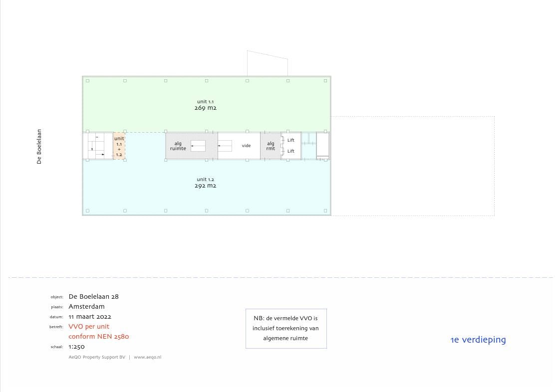Open the www.aeqo.nl link
Viewport: 560px width, 392px height.
coord(147,357)
